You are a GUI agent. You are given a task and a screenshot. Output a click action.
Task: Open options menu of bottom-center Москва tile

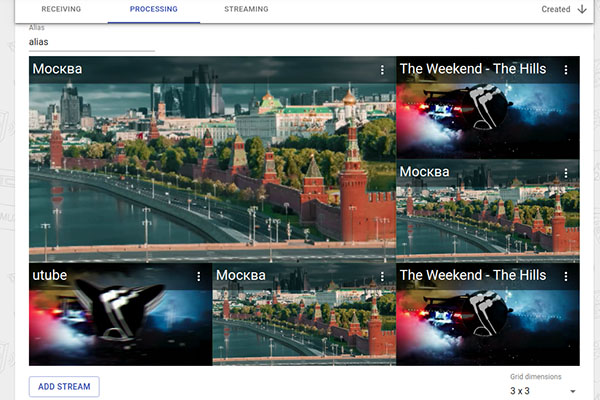(x=382, y=276)
